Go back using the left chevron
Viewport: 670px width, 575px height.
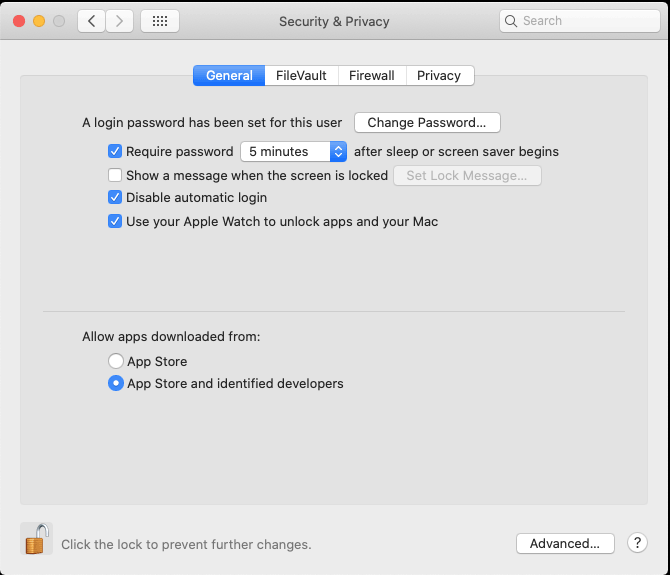pos(91,21)
